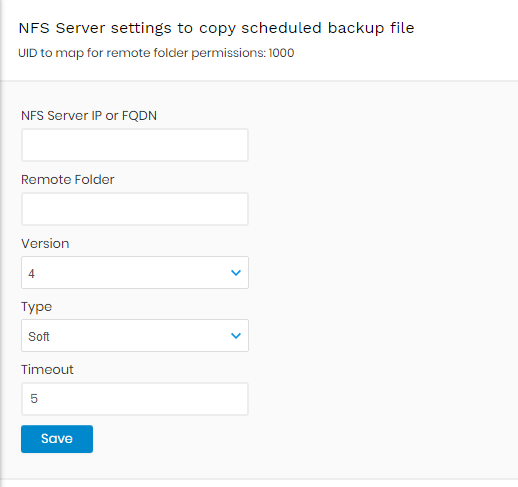Focus the Remote Folder input field
Screen dimensions: 518x487
coord(135,209)
